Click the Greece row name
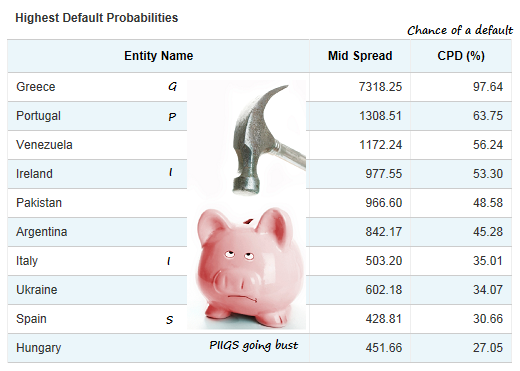 [x=36, y=87]
